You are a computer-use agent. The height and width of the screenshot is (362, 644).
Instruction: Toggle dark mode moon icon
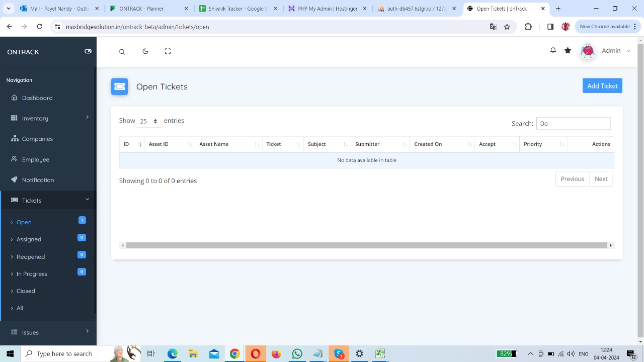click(x=145, y=51)
